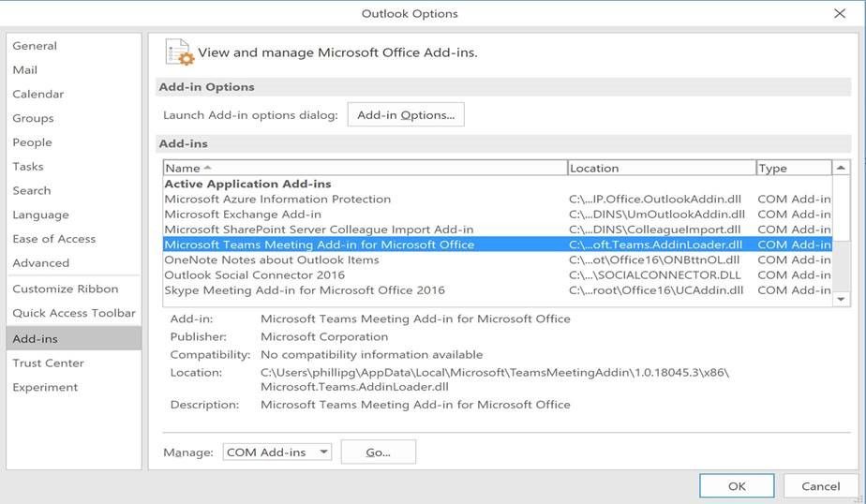Open the General options category
Image resolution: width=866 pixels, height=504 pixels.
[x=35, y=46]
